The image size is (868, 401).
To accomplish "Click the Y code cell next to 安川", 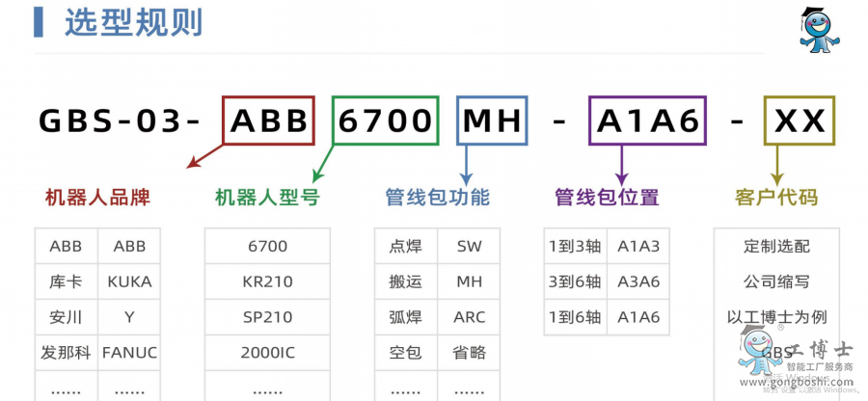I will click(129, 317).
